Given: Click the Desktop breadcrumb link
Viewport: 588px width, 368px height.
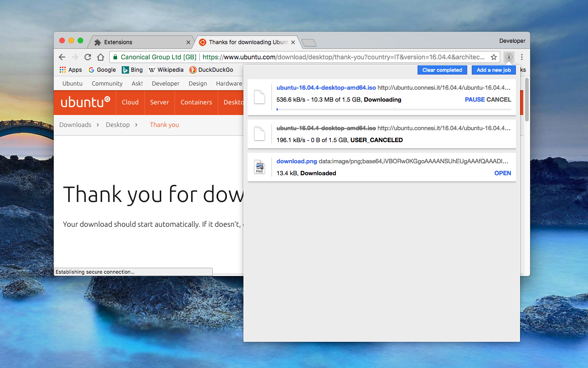Looking at the screenshot, I should tap(118, 125).
